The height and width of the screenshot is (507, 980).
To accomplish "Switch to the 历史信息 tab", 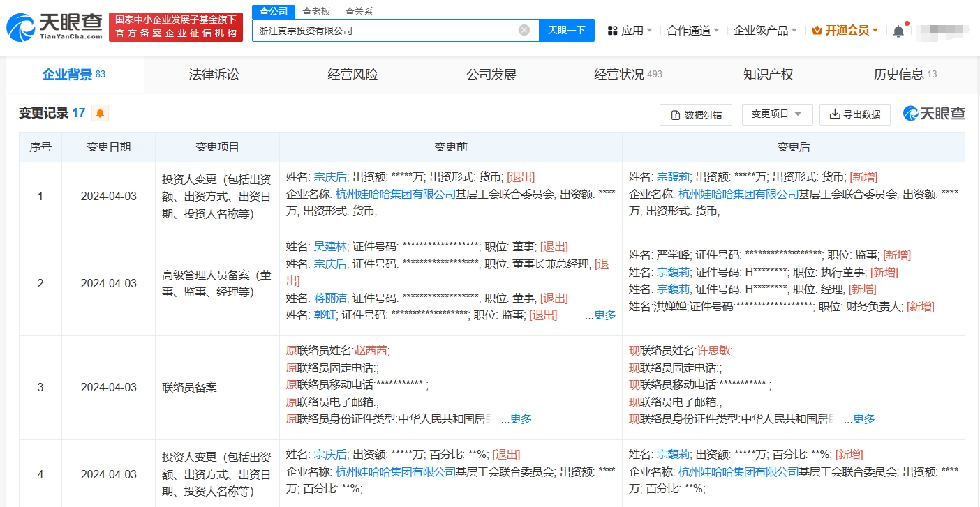I will point(905,75).
